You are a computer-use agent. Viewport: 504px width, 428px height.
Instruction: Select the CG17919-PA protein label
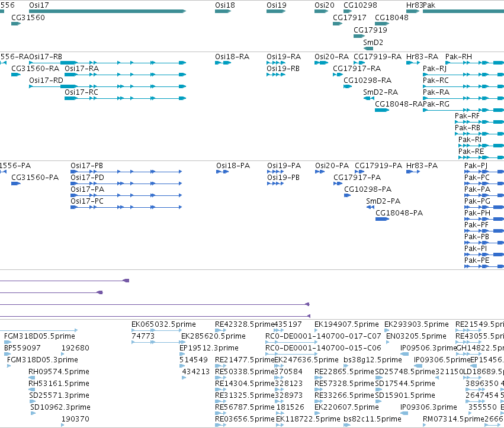(x=378, y=166)
